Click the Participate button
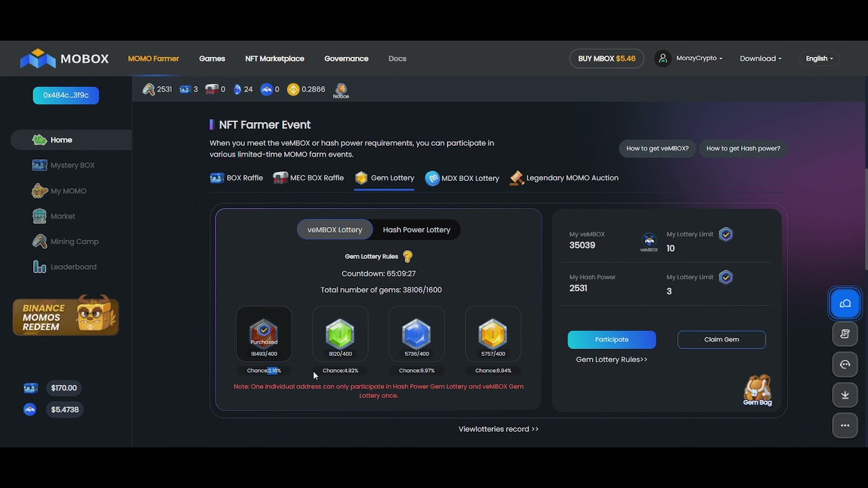 [x=612, y=340]
